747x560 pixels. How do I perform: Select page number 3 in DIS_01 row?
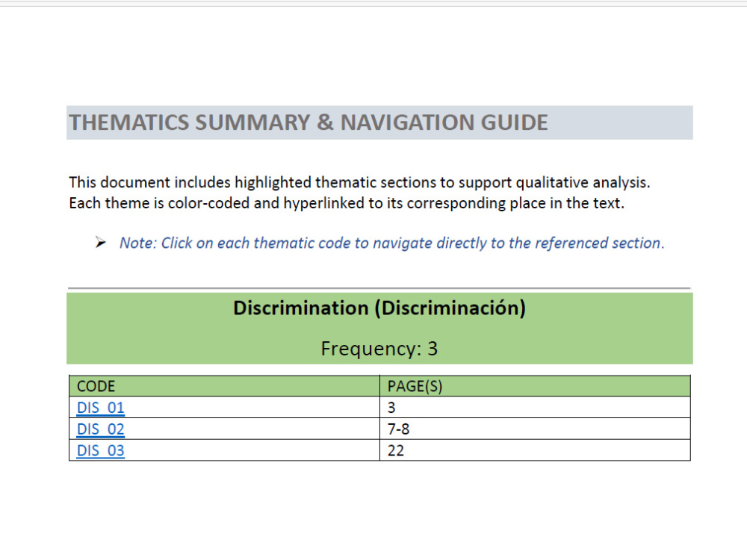click(x=391, y=408)
